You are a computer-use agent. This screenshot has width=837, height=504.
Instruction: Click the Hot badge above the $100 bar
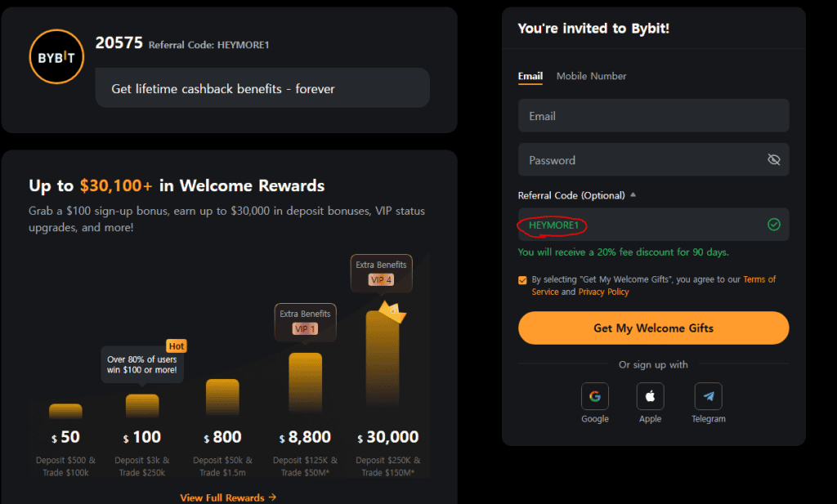176,346
